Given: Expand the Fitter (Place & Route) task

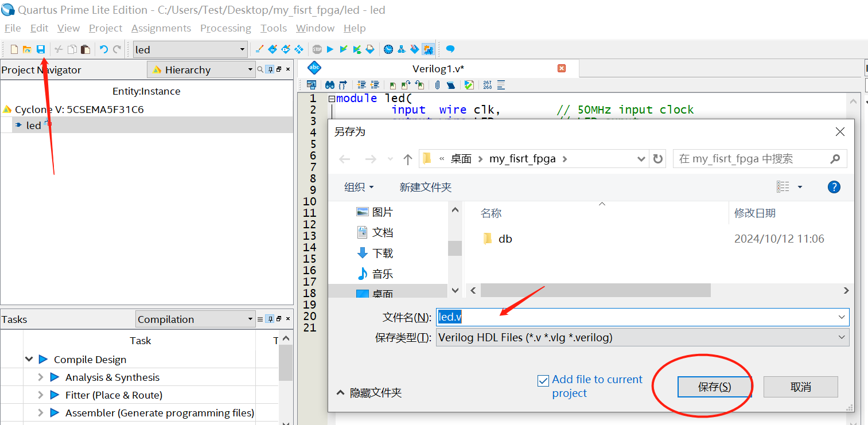Looking at the screenshot, I should click(x=41, y=395).
